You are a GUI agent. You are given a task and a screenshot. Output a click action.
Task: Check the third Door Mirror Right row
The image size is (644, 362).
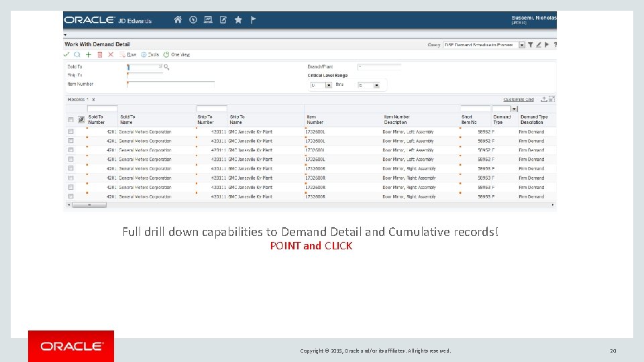coord(70,187)
